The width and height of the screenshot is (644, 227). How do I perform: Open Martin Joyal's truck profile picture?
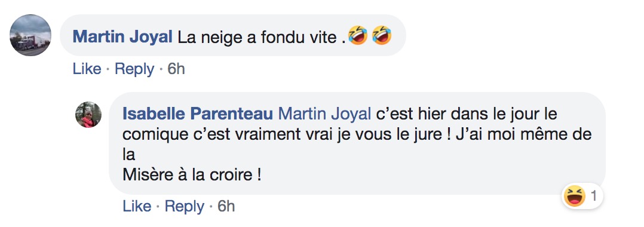(x=30, y=35)
